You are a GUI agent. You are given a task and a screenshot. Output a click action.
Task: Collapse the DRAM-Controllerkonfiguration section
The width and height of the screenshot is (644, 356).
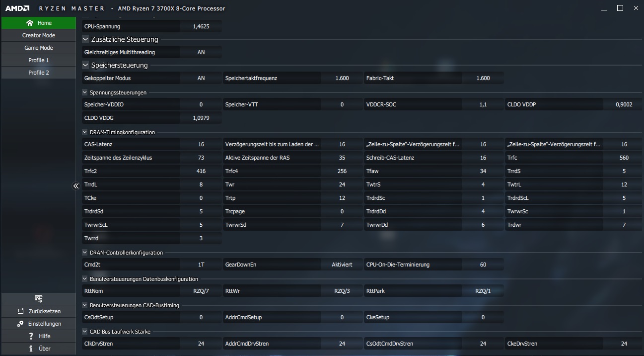[x=85, y=253]
